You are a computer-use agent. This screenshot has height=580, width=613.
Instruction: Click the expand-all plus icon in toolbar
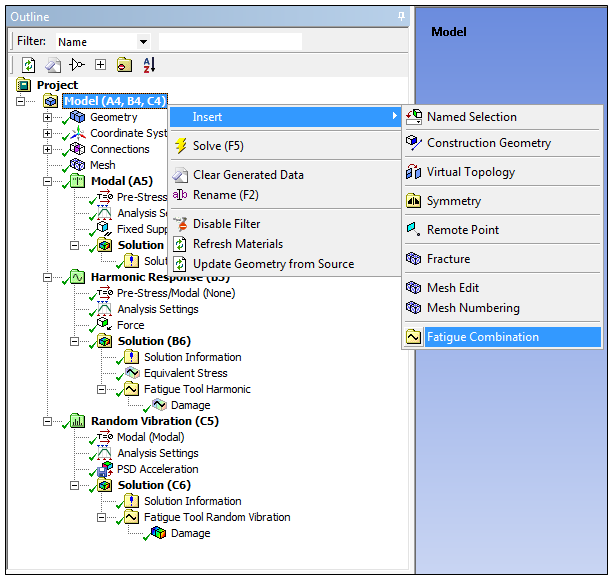(x=100, y=65)
